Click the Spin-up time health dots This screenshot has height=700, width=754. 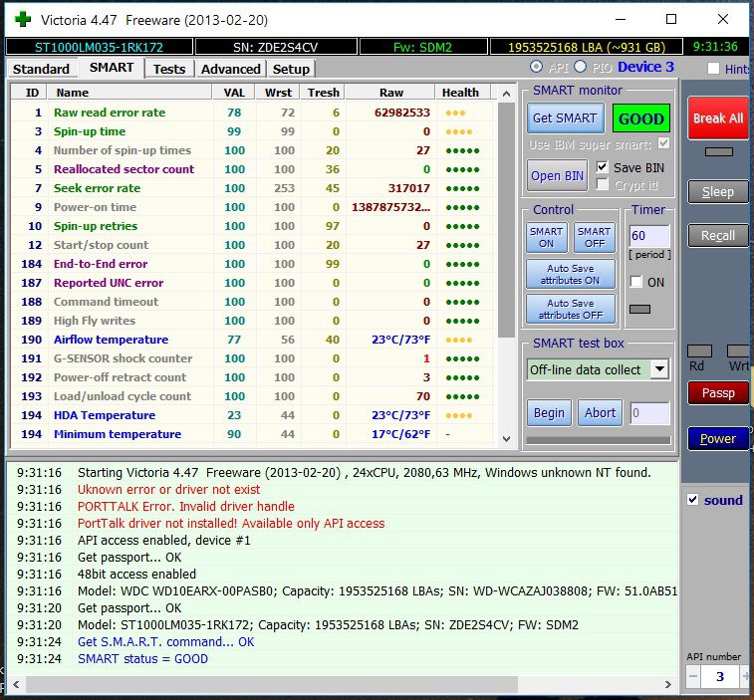pos(459,132)
